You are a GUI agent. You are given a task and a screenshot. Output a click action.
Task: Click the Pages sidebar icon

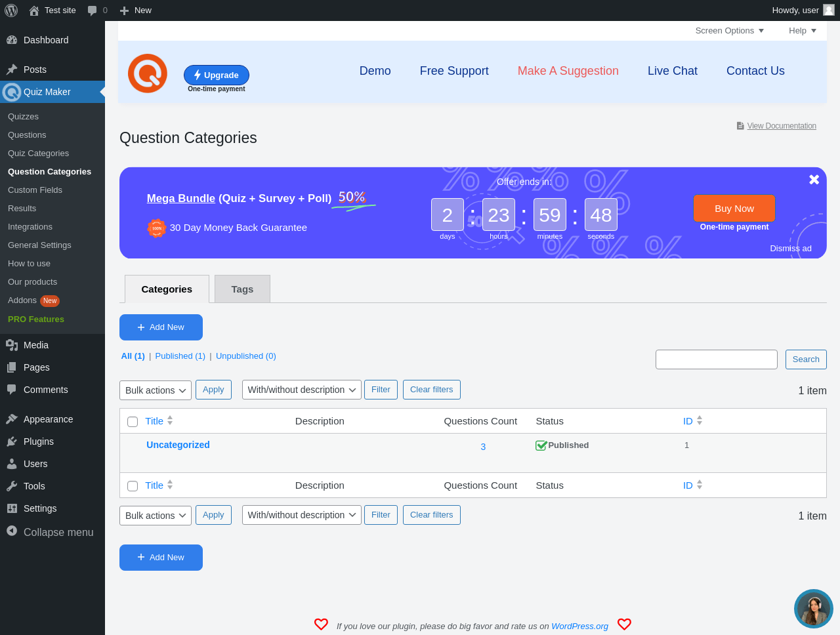[12, 367]
